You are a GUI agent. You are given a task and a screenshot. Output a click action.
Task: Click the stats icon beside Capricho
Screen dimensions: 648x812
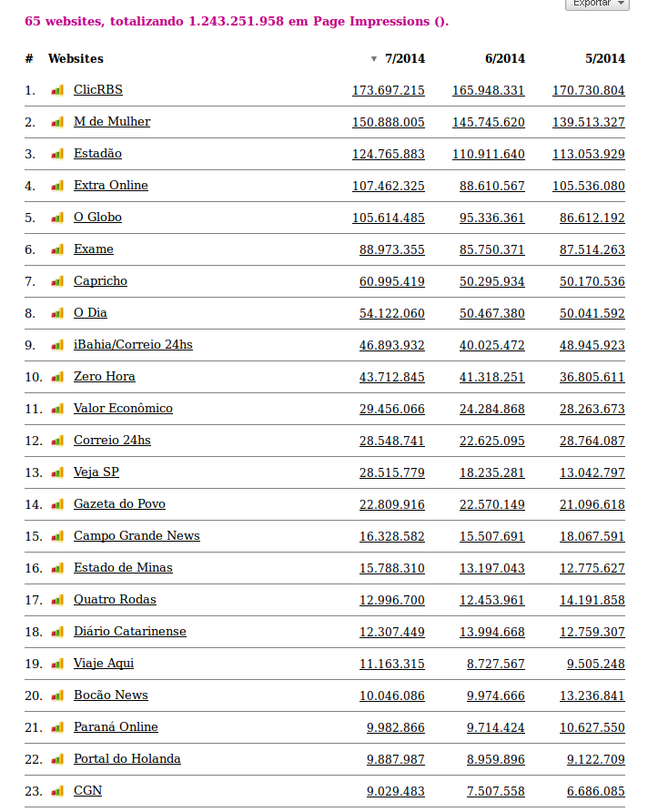tap(57, 281)
